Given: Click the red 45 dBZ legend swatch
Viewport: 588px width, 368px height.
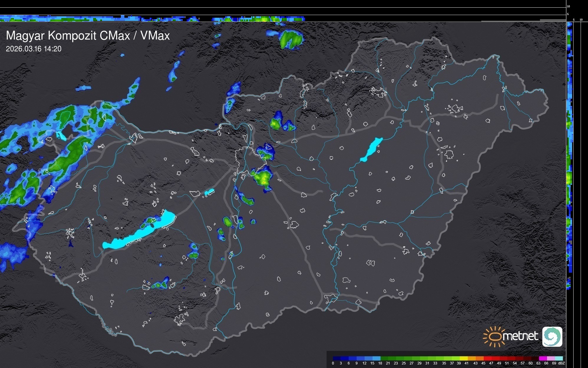Looking at the screenshot, I should [x=487, y=358].
